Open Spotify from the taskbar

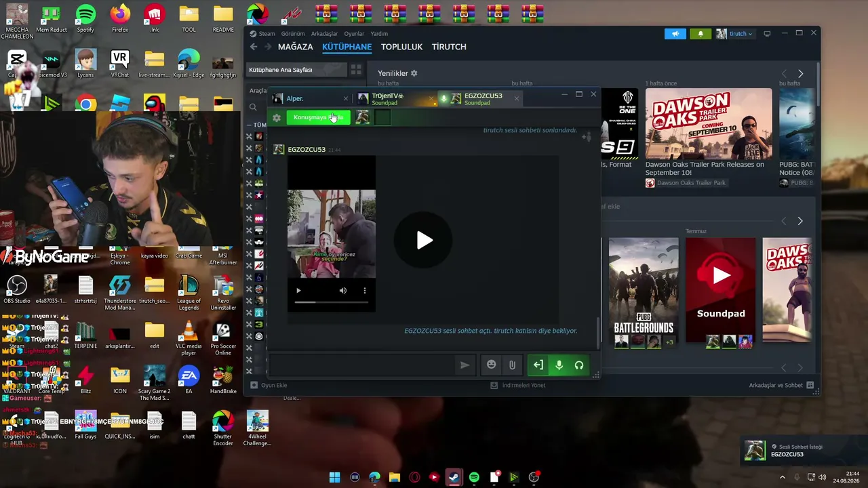click(474, 477)
